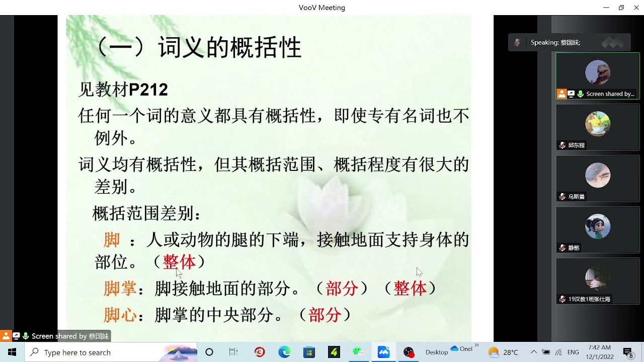Open the Wi-Fi network icon in the tray

[x=559, y=352]
